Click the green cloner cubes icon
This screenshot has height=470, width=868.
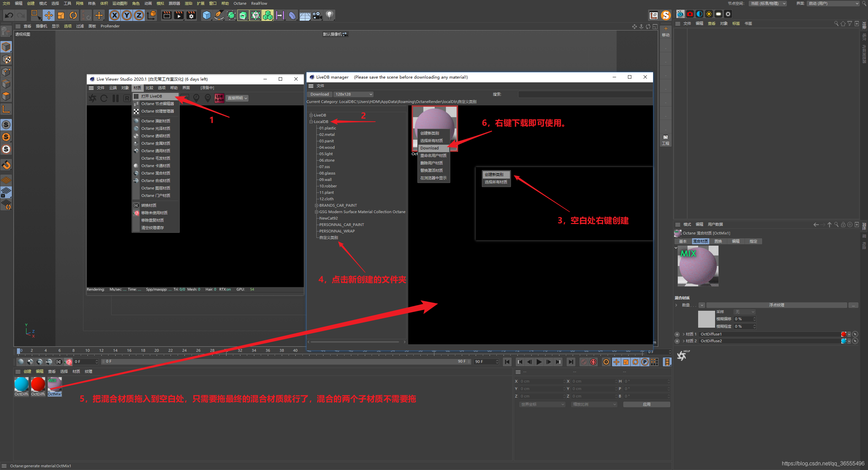[x=268, y=15]
